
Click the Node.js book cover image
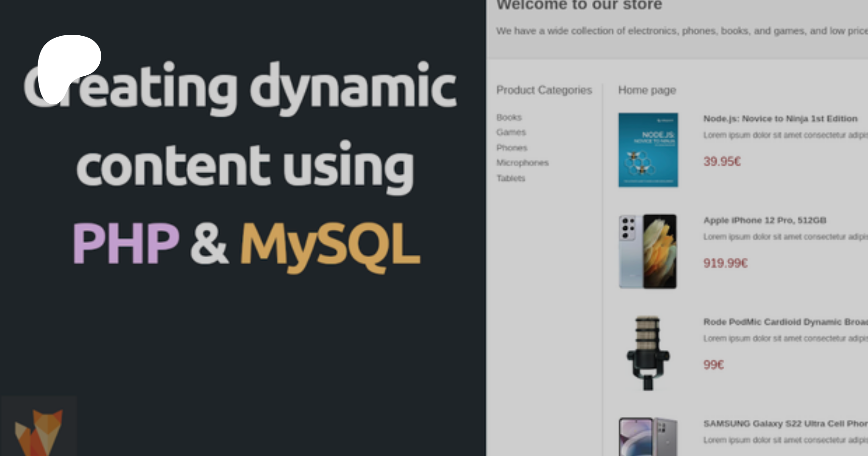click(x=648, y=150)
